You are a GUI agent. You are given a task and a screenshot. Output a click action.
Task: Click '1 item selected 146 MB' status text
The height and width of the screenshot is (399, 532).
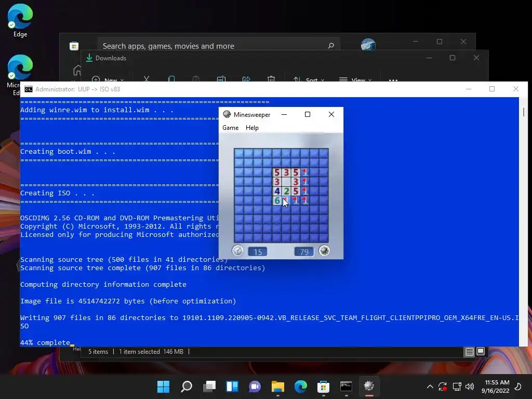tap(151, 352)
